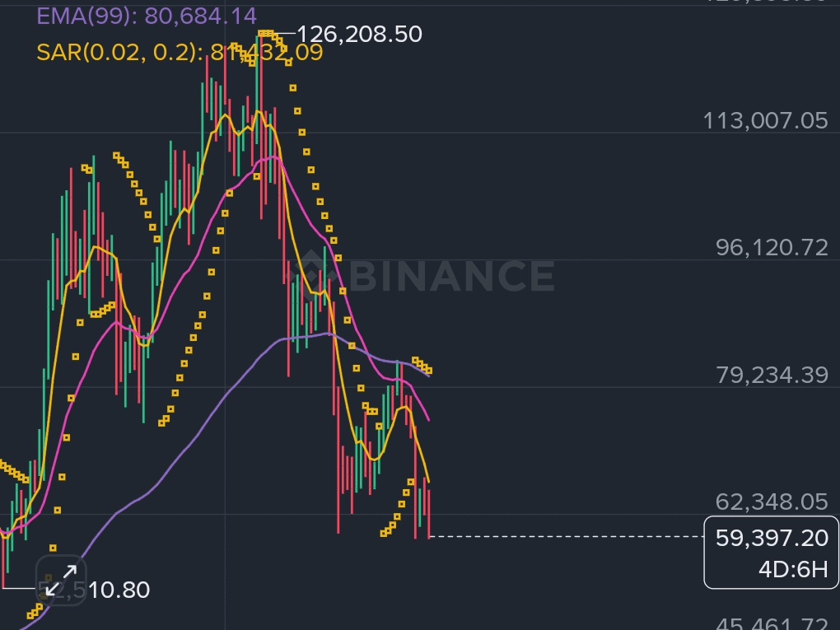Tap the 96,120.72 price axis label
The height and width of the screenshot is (630, 840).
pos(772,248)
